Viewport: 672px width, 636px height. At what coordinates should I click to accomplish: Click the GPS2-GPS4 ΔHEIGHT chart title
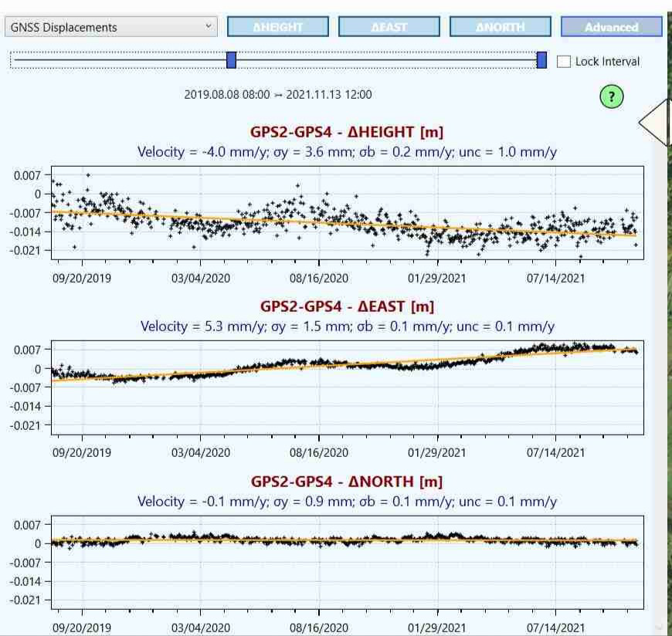coord(347,132)
